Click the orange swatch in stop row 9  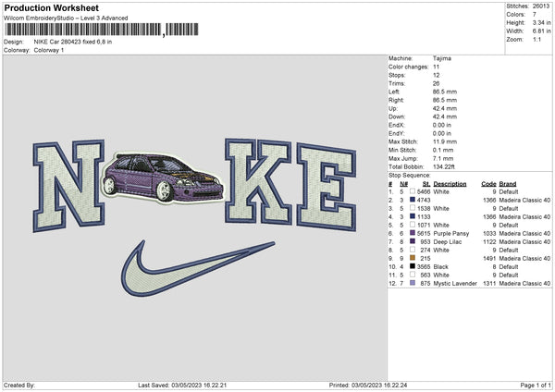pyautogui.click(x=413, y=258)
